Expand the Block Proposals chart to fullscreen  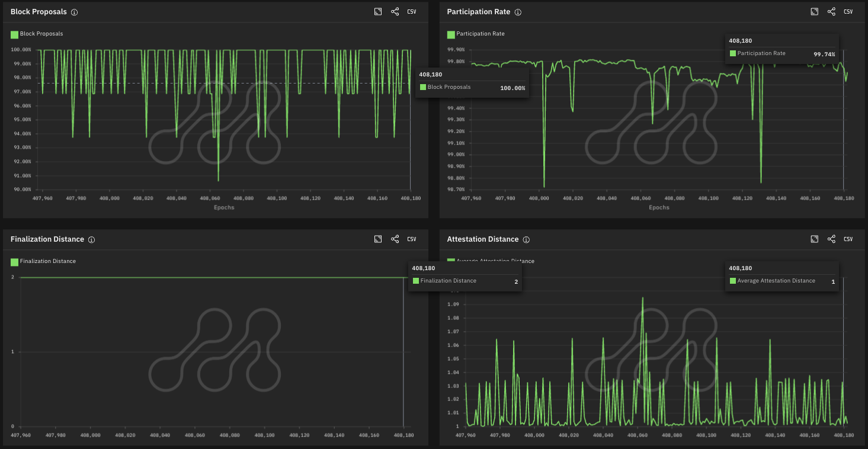click(x=378, y=12)
